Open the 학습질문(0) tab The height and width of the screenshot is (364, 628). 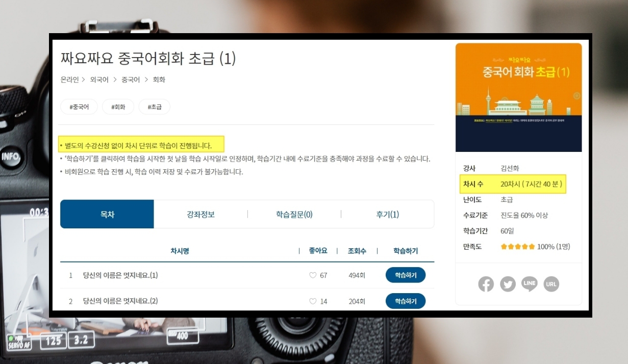(294, 214)
